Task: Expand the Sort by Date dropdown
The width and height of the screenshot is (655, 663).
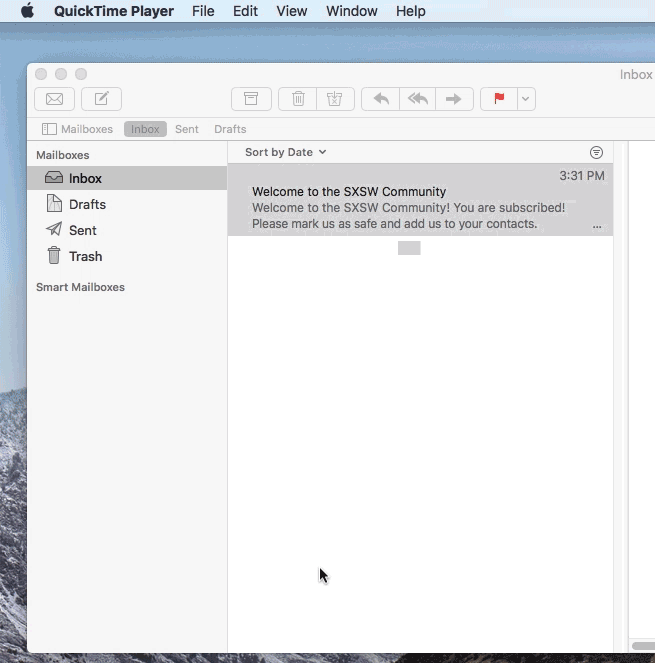Action: [286, 152]
